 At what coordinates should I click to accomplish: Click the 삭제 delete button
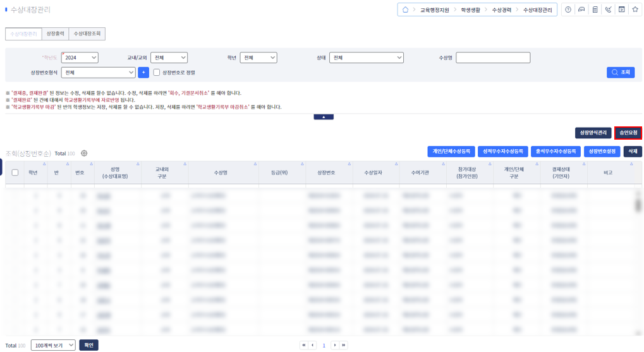click(x=633, y=151)
